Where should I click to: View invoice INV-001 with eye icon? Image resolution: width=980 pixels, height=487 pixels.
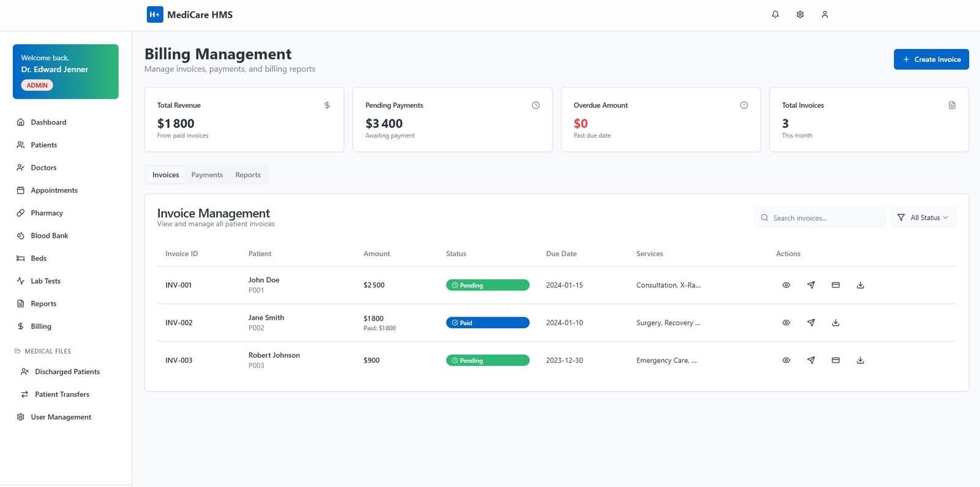click(786, 285)
